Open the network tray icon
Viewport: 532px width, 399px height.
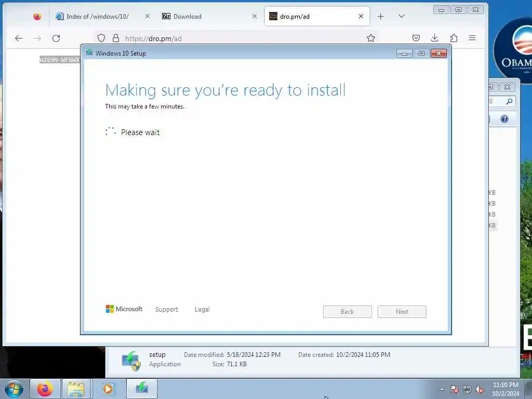click(467, 390)
